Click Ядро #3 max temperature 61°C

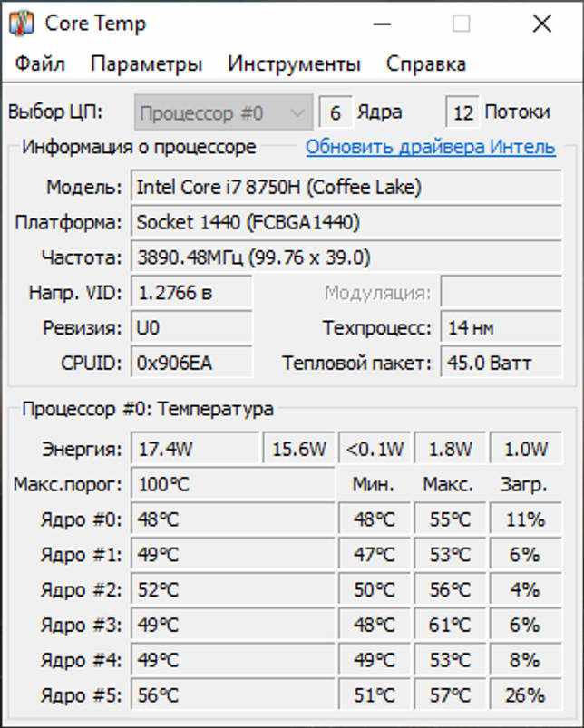tap(450, 625)
